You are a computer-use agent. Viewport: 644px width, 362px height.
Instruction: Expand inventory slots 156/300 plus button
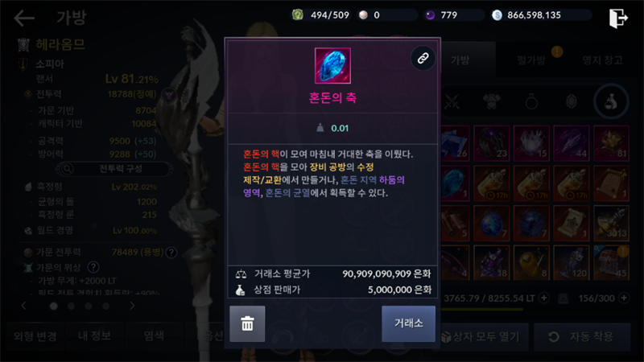pos(624,298)
